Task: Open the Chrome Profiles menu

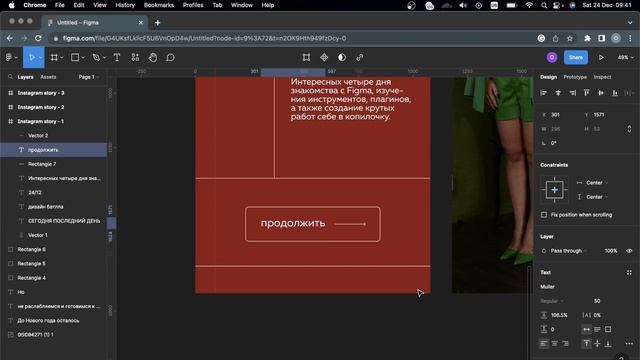Action: point(193,5)
